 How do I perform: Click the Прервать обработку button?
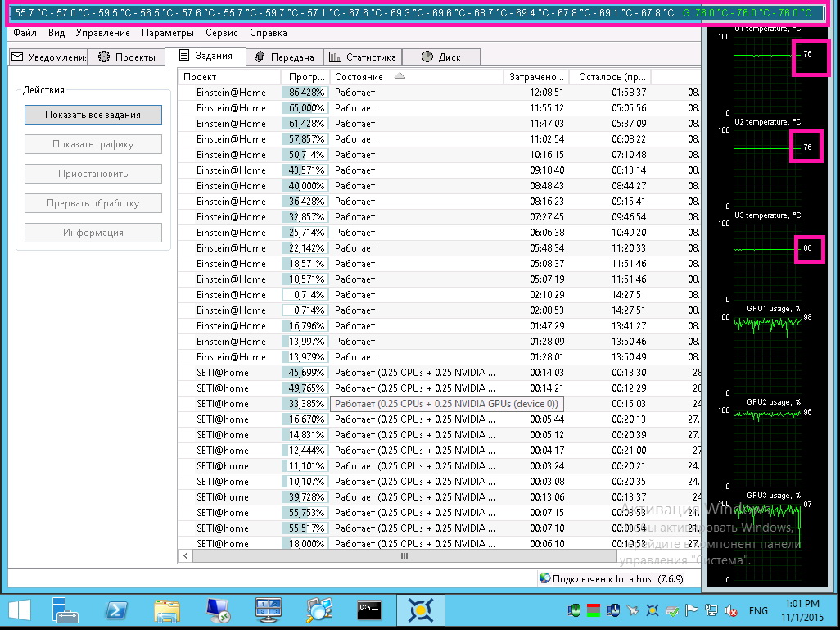(93, 203)
